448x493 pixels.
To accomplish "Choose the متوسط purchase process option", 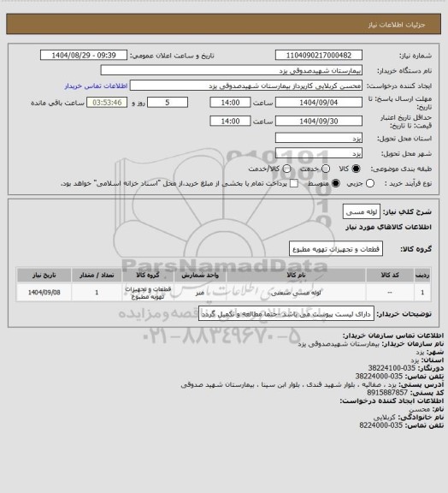I will pos(336,183).
